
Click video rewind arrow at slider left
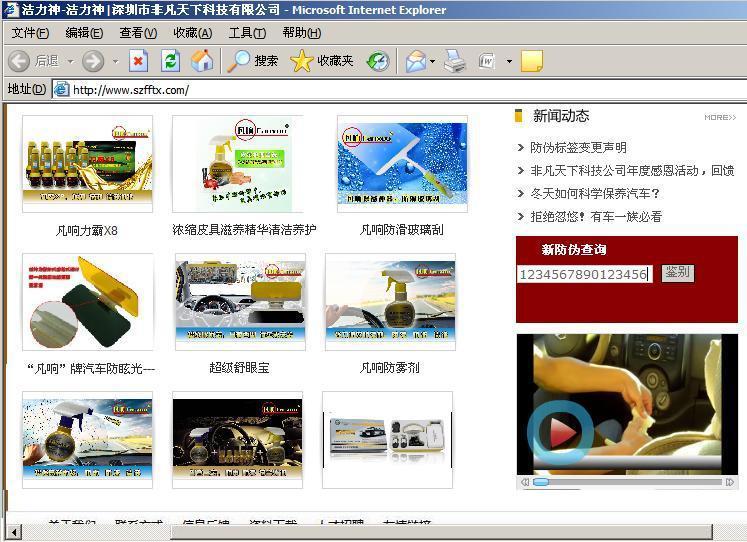pos(525,482)
